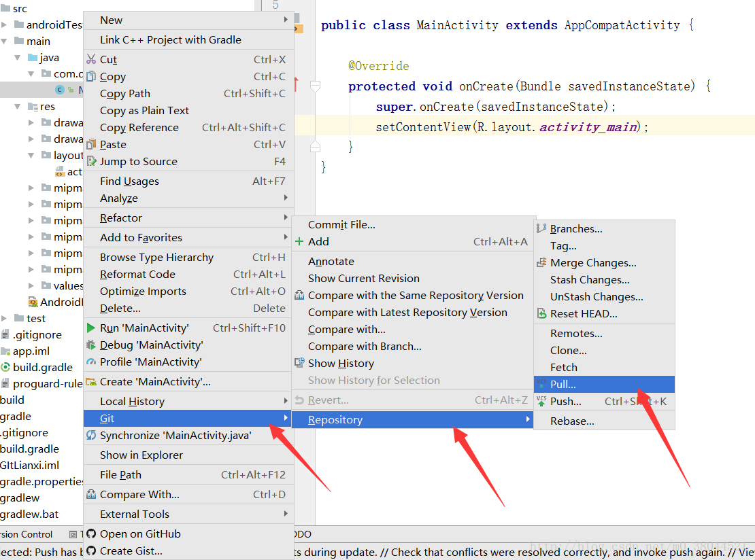Viewport: 755px width, 560px height.
Task: Click the Synchronize 'MainActivity.java' icon
Action: coord(91,436)
